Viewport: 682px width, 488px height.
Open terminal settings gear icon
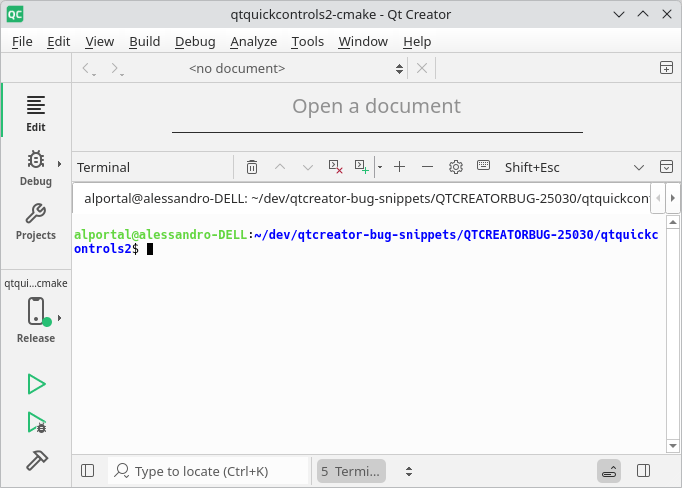(x=455, y=167)
